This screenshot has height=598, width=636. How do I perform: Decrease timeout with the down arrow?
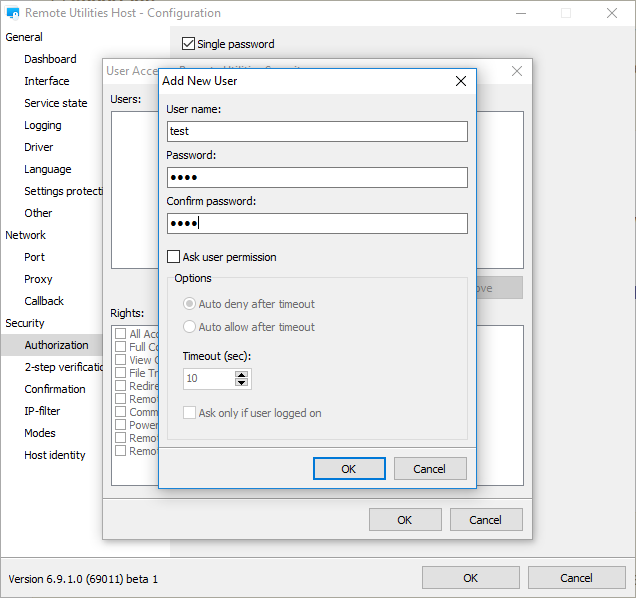point(242,383)
